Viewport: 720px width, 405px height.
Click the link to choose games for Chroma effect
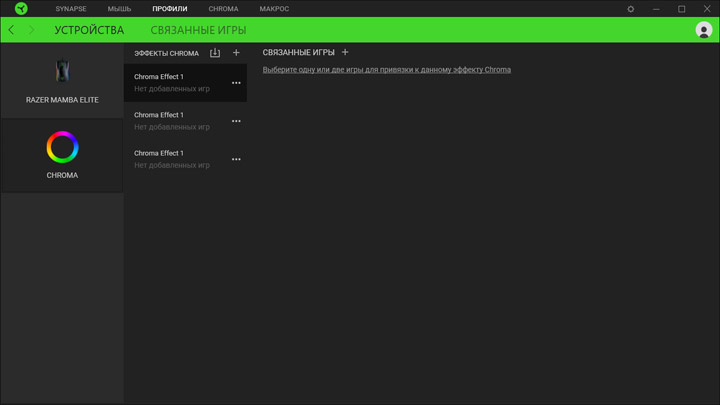click(387, 70)
